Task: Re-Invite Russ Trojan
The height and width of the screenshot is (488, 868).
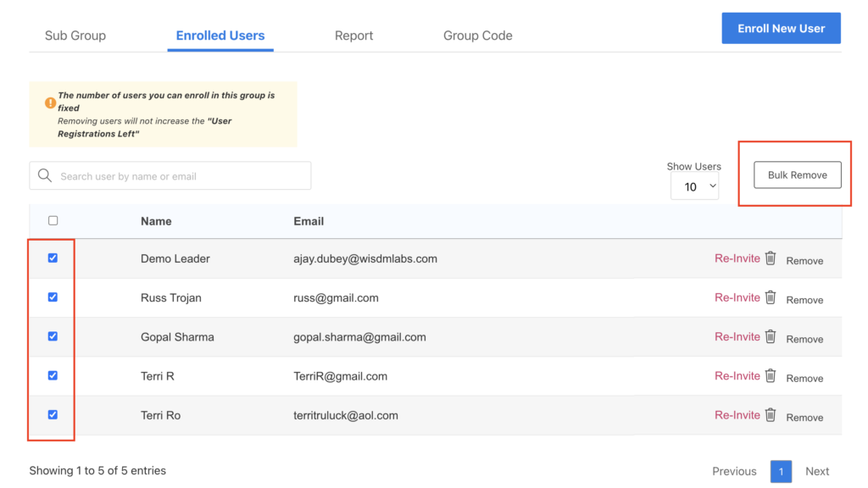Action: pos(737,297)
